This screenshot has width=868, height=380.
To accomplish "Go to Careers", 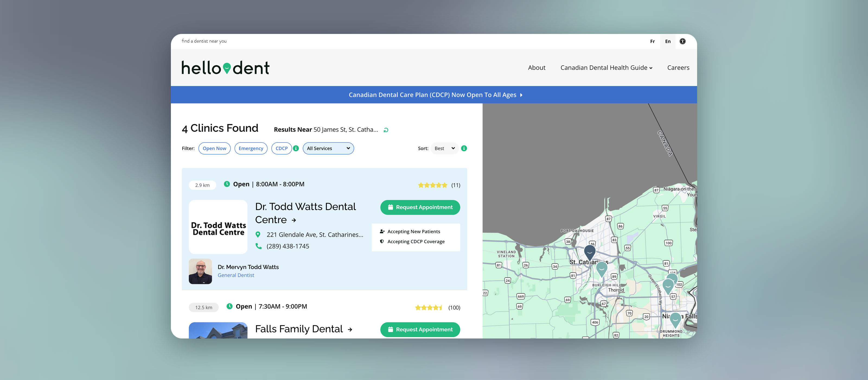I will 678,68.
